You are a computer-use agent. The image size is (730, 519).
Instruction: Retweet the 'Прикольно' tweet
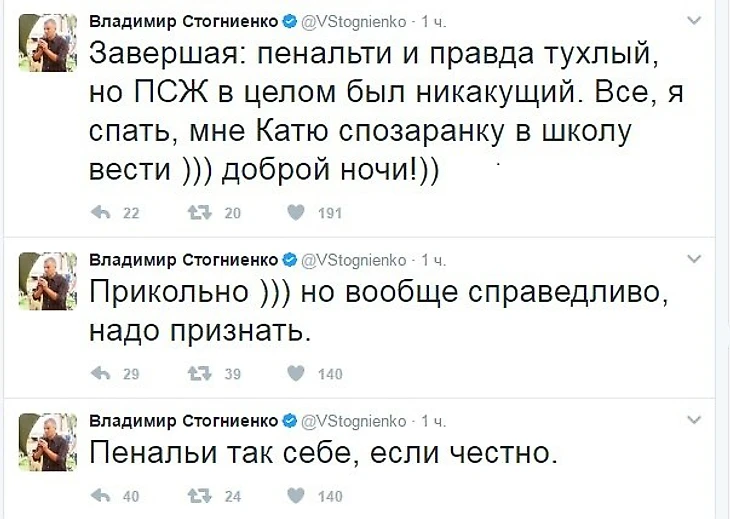click(197, 374)
